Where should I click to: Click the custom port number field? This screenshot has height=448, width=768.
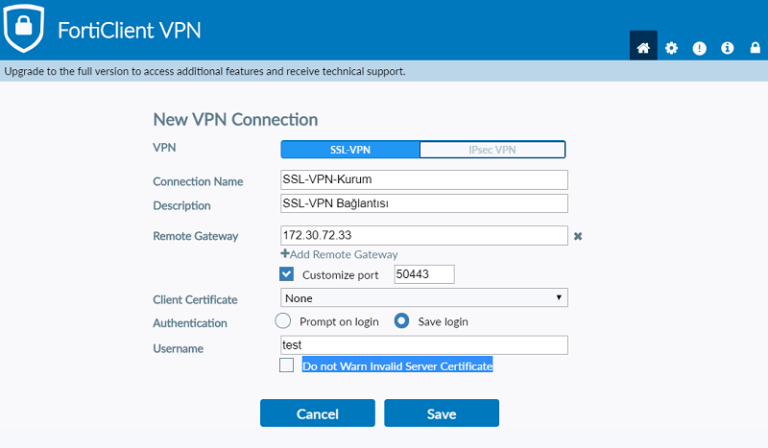(424, 274)
